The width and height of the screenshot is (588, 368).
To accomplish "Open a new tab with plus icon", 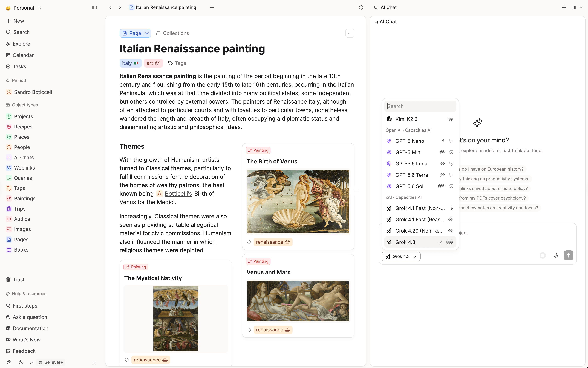I will pos(212,8).
